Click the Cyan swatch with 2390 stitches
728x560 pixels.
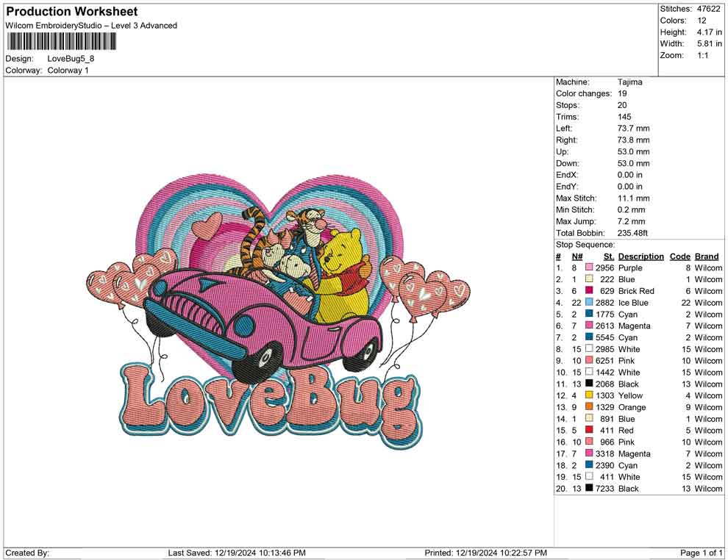[589, 465]
